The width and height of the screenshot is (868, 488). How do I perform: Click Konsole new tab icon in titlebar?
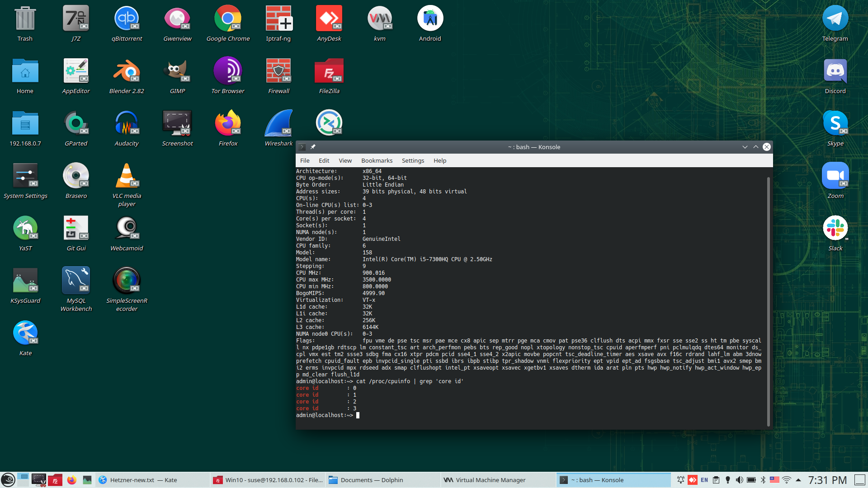[302, 147]
